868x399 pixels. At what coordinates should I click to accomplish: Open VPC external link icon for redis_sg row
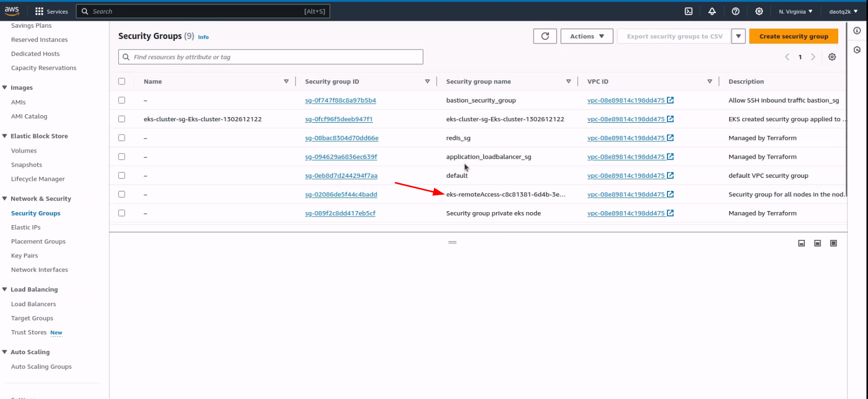pyautogui.click(x=670, y=138)
